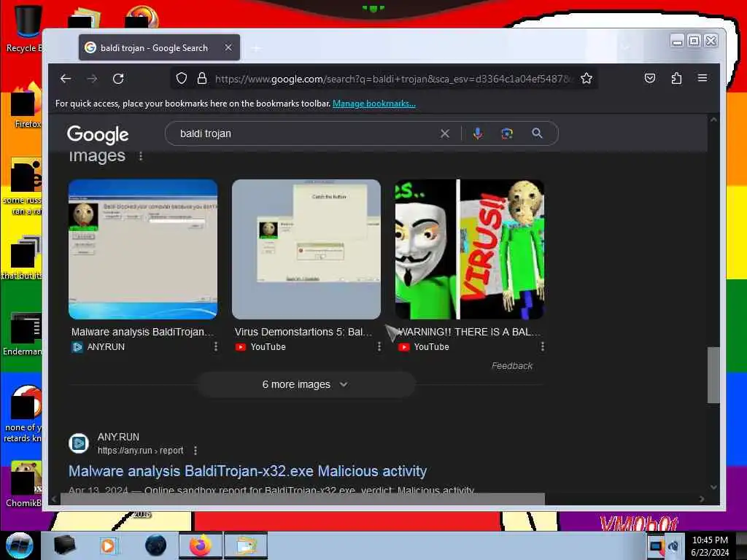Open options dots for Virus Demonstartions result
This screenshot has width=747, height=560.
379,346
